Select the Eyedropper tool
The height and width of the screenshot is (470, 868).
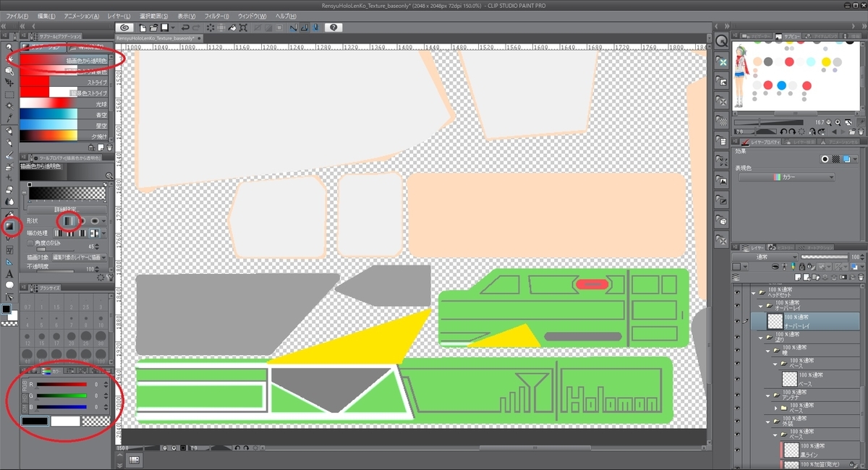pos(9,117)
